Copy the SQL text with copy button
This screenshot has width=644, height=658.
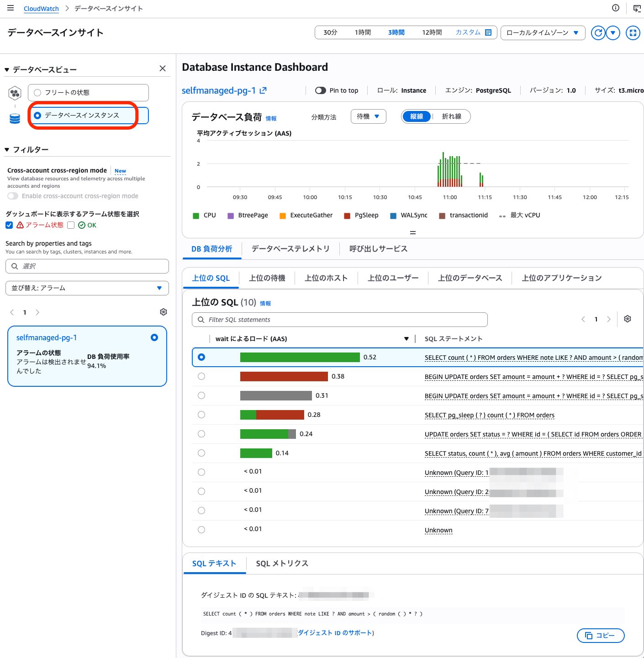601,636
